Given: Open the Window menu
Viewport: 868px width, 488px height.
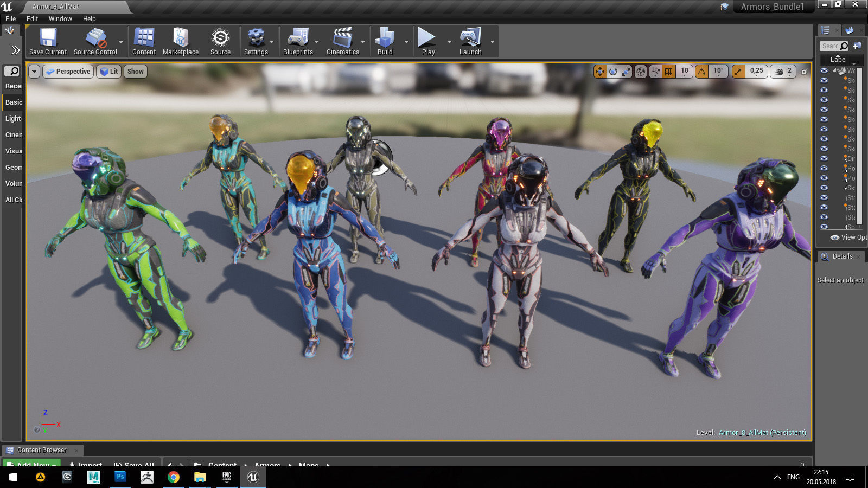Looking at the screenshot, I should point(60,18).
